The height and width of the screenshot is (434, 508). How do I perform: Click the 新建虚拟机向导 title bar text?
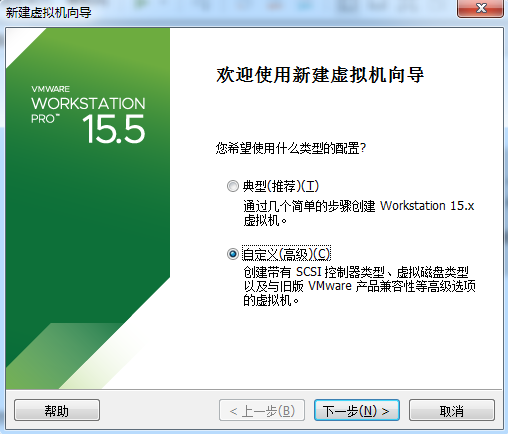tap(48, 13)
